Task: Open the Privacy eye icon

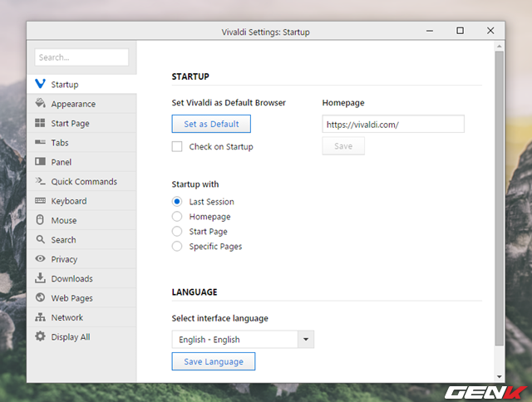Action: point(40,259)
